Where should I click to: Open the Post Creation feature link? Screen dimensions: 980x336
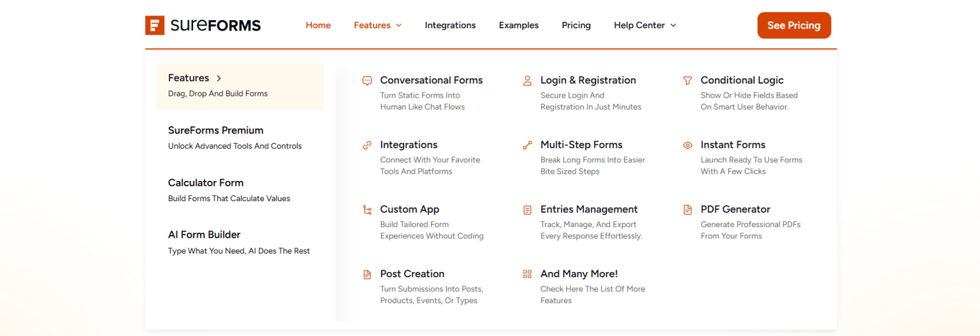413,274
